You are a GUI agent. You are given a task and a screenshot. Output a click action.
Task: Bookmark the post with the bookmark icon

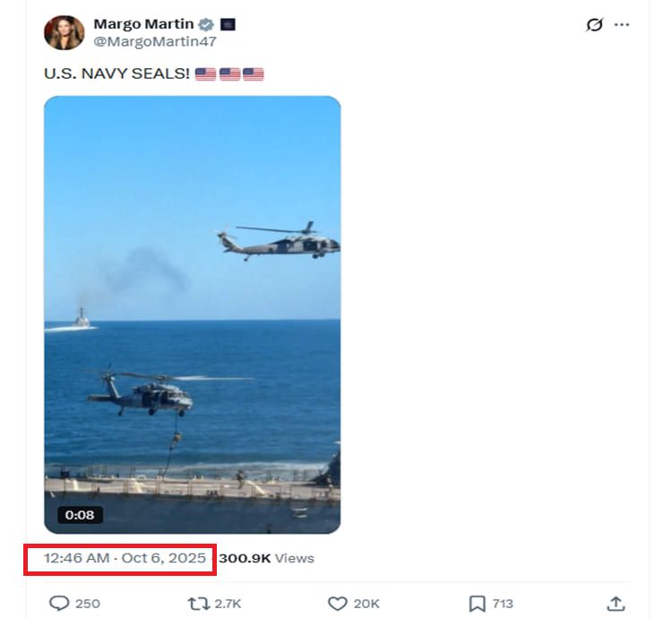click(x=478, y=604)
